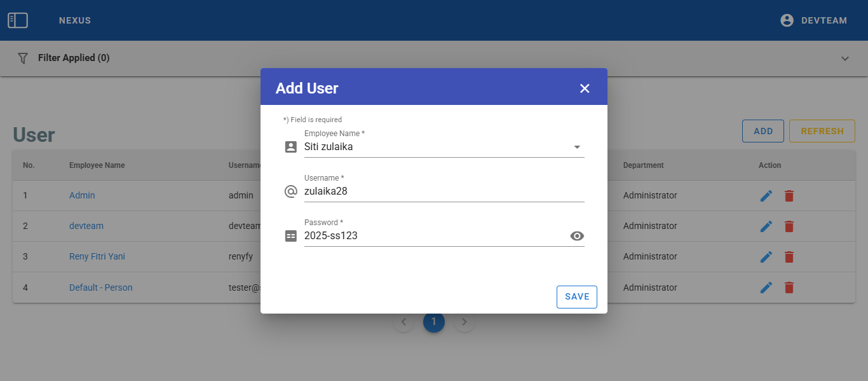Edit the Reny Fitri Yani row
The image size is (868, 381).
pos(766,257)
